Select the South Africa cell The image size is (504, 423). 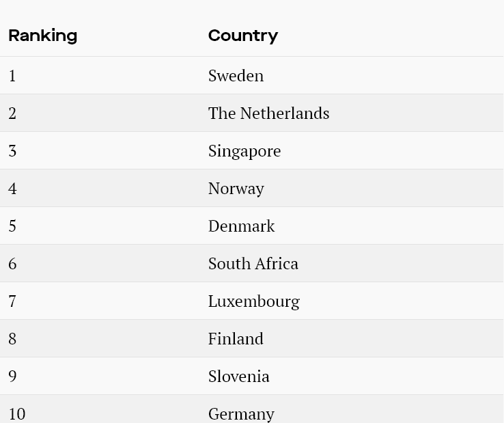253,264
